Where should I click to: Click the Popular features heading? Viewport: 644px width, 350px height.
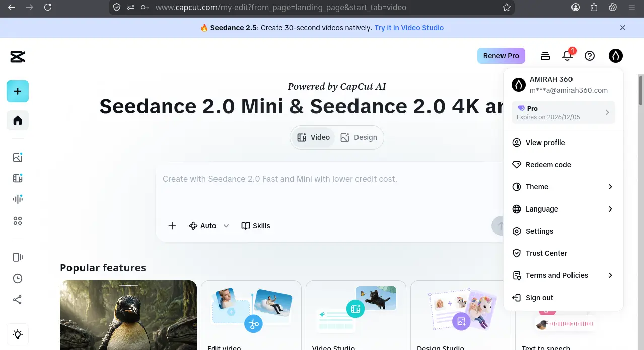(103, 268)
